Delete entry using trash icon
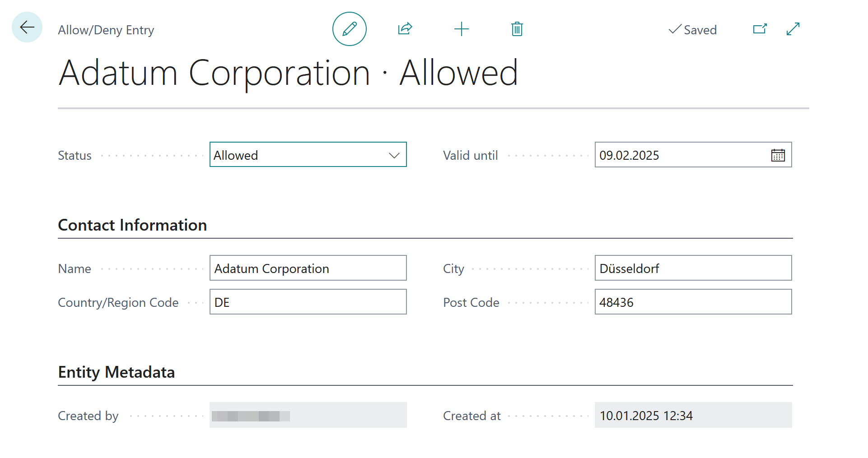 click(517, 29)
